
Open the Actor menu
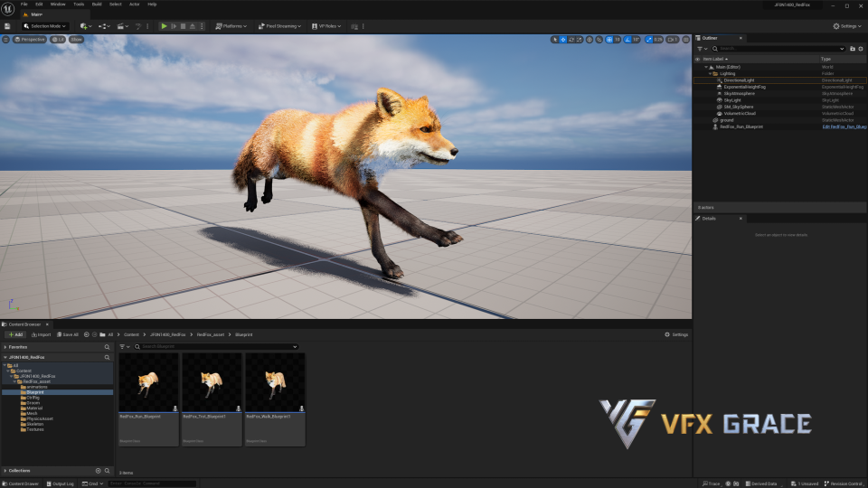[135, 4]
